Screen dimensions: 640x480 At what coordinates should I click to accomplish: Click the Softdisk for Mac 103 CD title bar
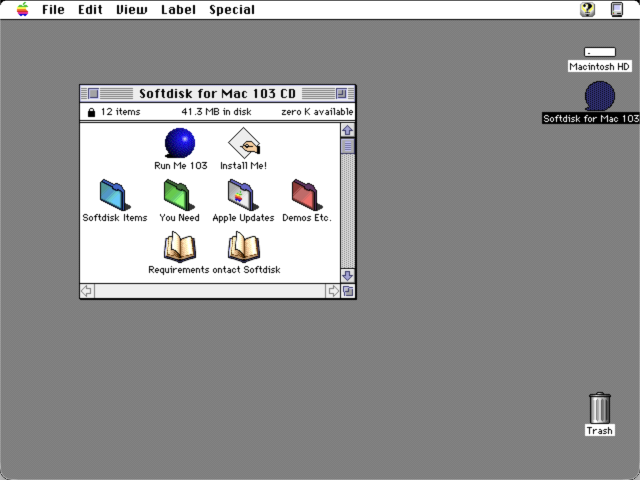(x=218, y=93)
